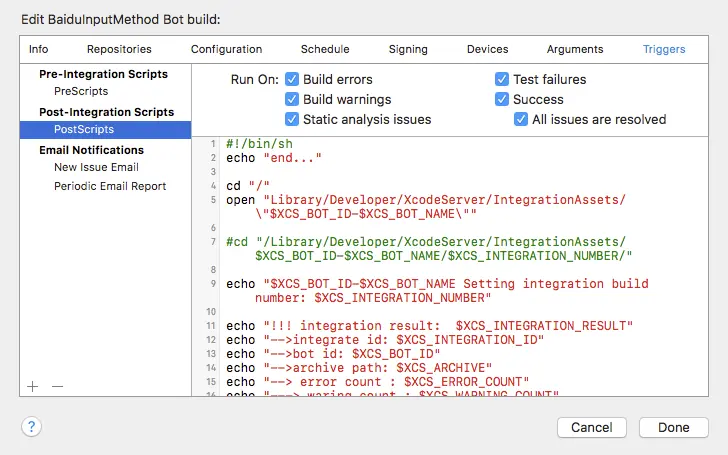Click the Pre-Integration Scripts heading

[x=104, y=74]
